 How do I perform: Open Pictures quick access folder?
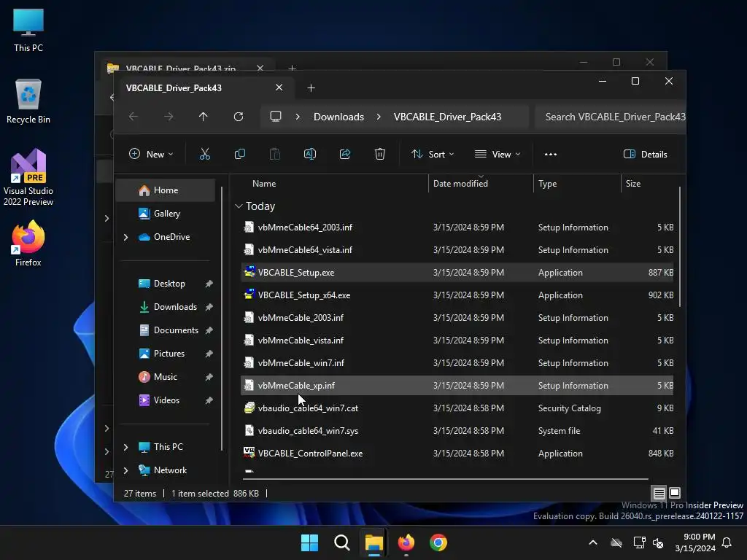(x=166, y=354)
